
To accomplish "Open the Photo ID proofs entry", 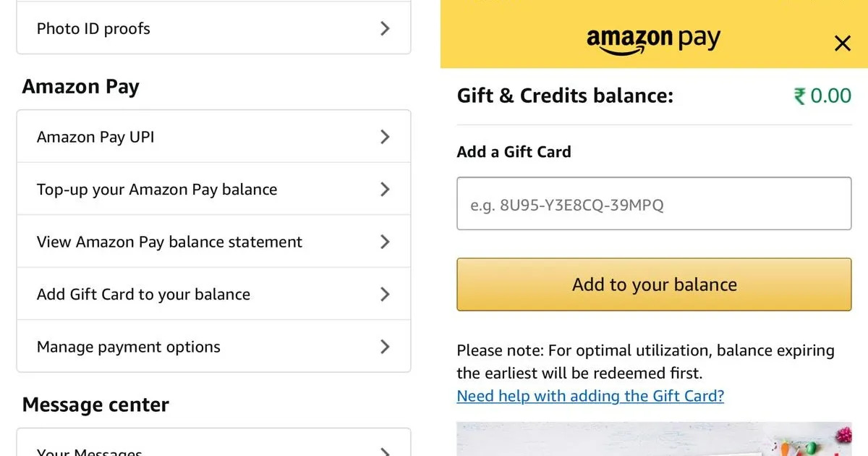I will [x=93, y=29].
